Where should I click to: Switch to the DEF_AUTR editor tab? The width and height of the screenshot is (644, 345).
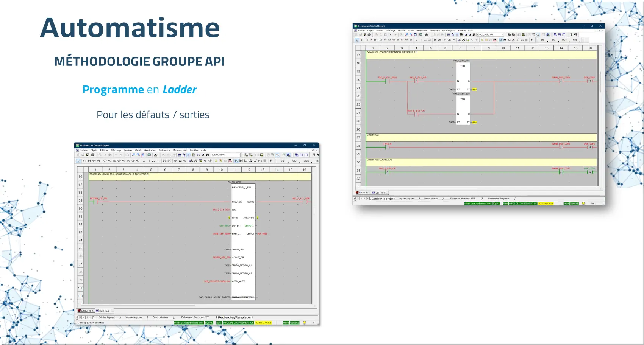[380, 193]
